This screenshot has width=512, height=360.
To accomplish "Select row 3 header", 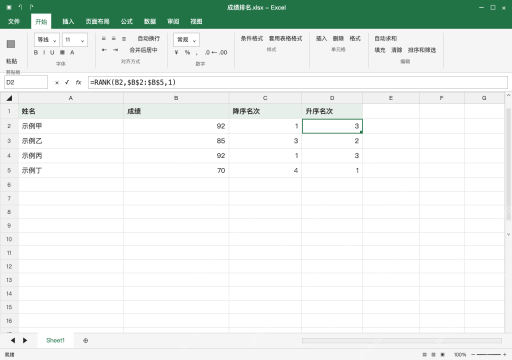I will [x=9, y=141].
